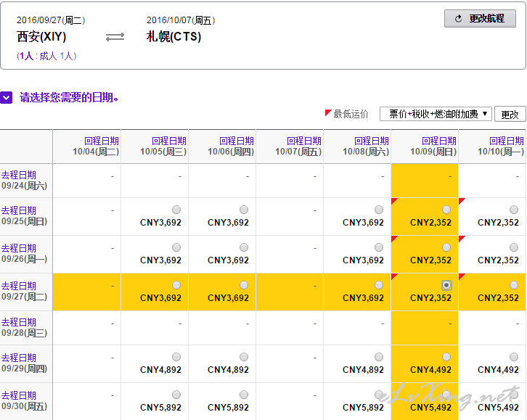The width and height of the screenshot is (527, 420).
Task: Select 09/30 departure with 10/05 return fare
Action: point(176,395)
